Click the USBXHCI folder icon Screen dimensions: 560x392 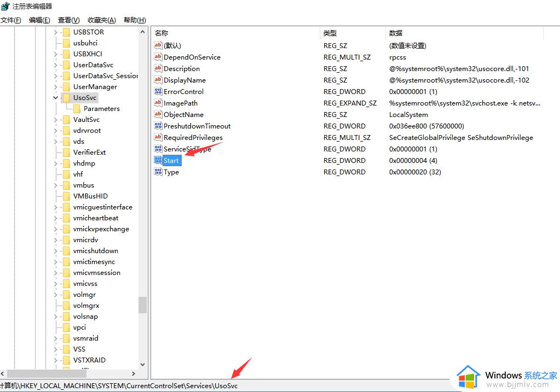[x=66, y=54]
